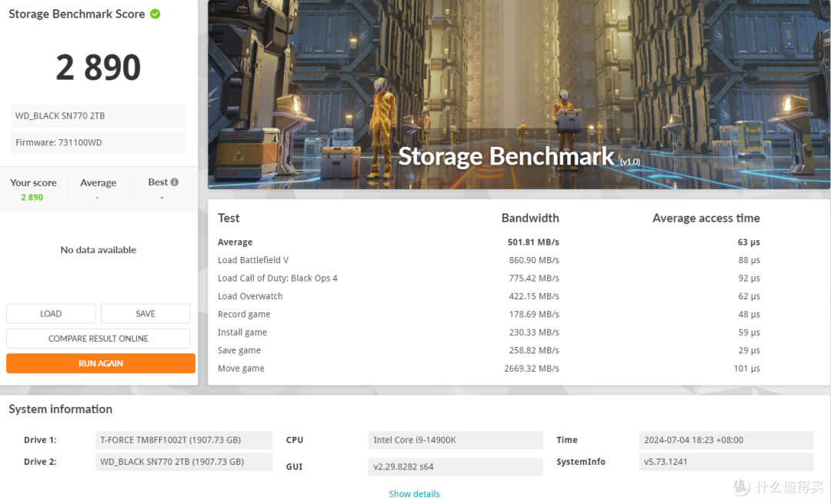Click the Average access time column header
The image size is (831, 504).
pos(706,218)
